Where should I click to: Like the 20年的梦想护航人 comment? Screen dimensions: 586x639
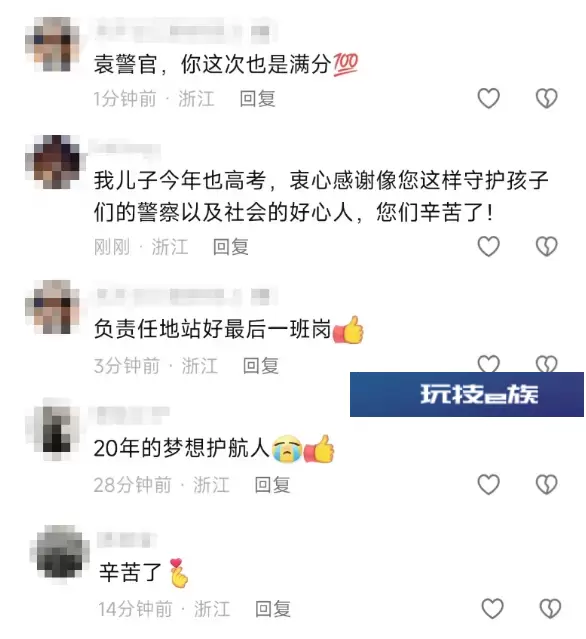488,485
